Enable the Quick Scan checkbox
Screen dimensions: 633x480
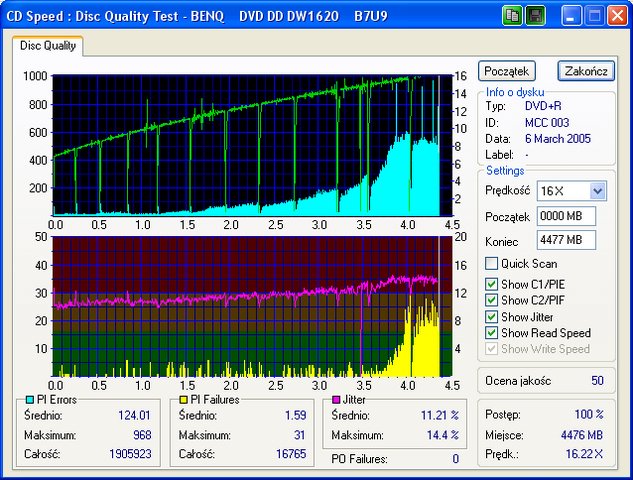(x=491, y=264)
